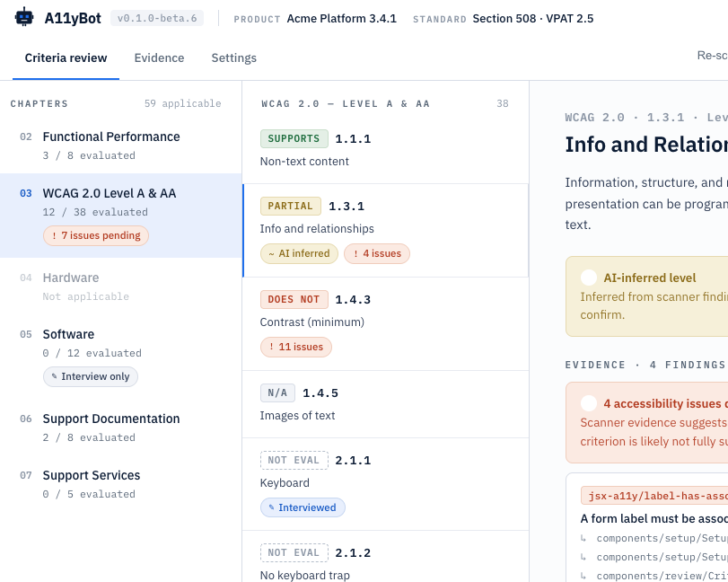Screen dimensions: 728x582
Task: Click the 11 issues badge under Contrast
Action: coord(296,347)
